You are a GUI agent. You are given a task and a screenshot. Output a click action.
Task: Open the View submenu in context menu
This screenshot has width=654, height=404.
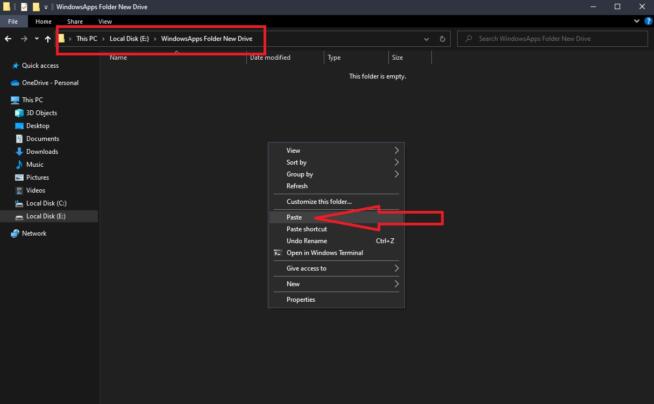(336, 151)
